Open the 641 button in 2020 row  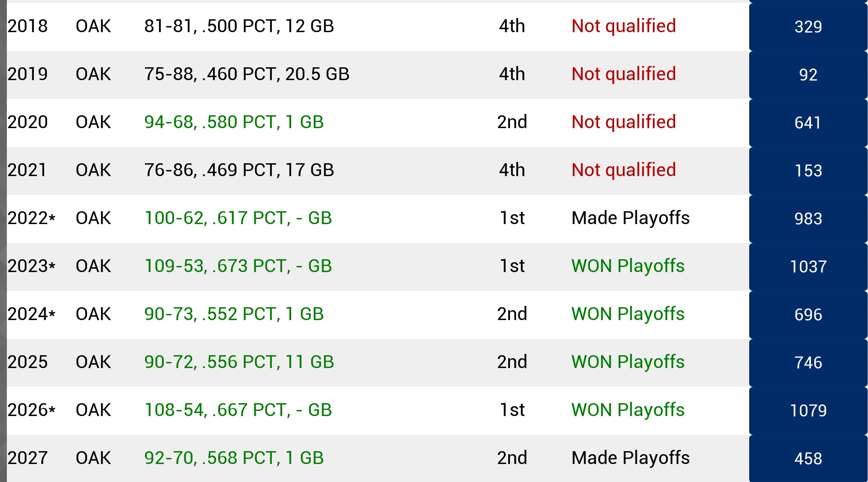point(808,123)
